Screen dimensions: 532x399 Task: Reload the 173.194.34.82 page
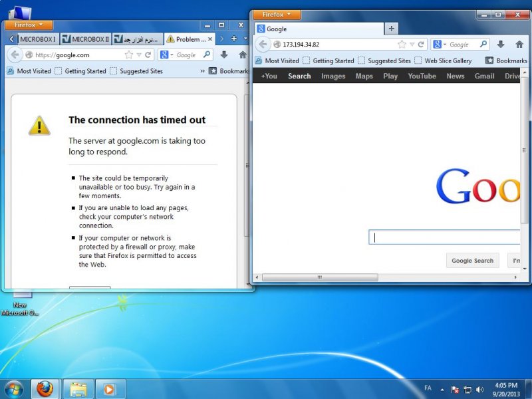coord(421,45)
